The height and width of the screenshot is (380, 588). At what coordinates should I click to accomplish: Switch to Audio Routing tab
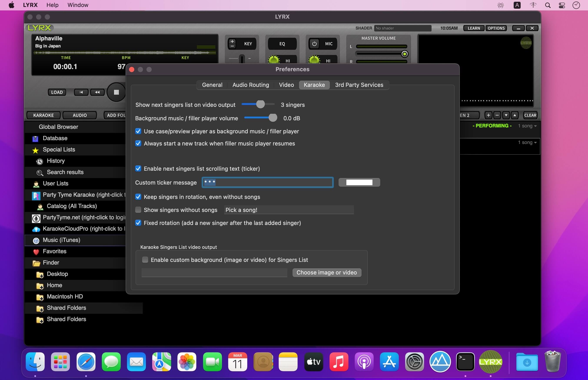pos(251,85)
